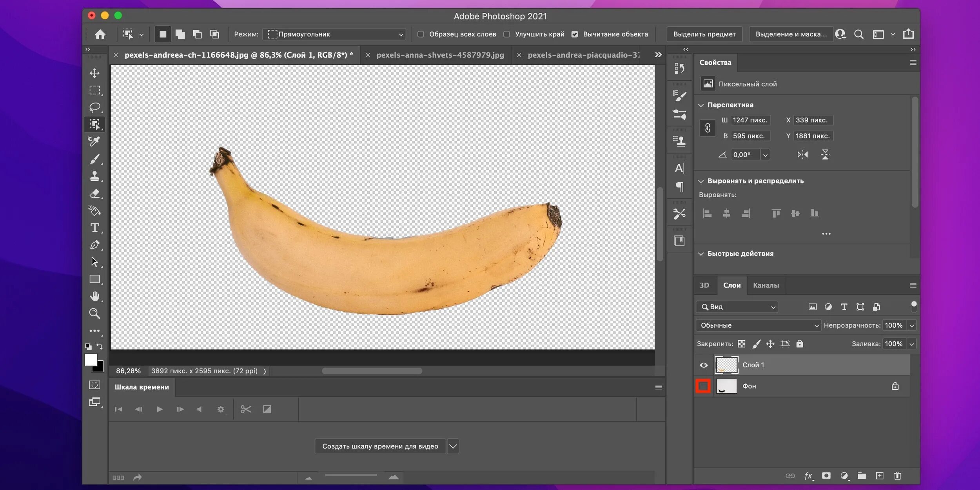Select the Zoom tool

(94, 313)
